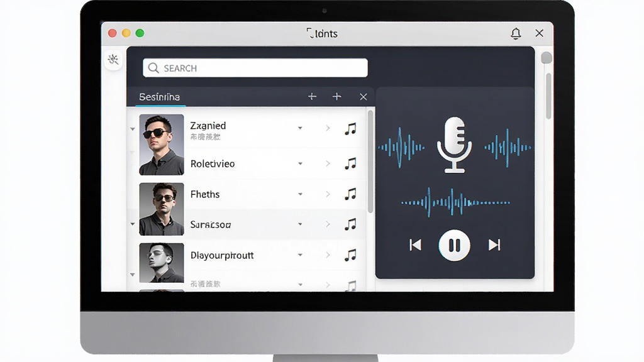Viewport: 644px width, 362px height.
Task: Click the music note icon for Zxanied
Action: click(x=350, y=129)
